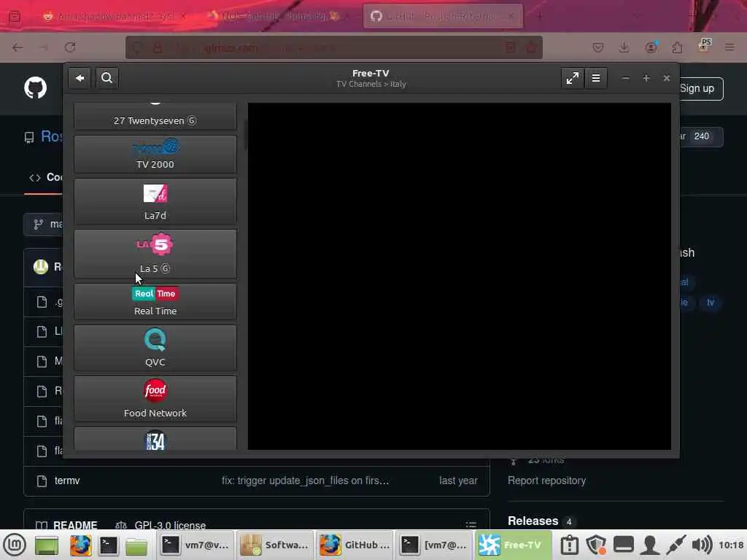The height and width of the screenshot is (560, 747).
Task: Pick the channel with the 34 logo
Action: [155, 439]
